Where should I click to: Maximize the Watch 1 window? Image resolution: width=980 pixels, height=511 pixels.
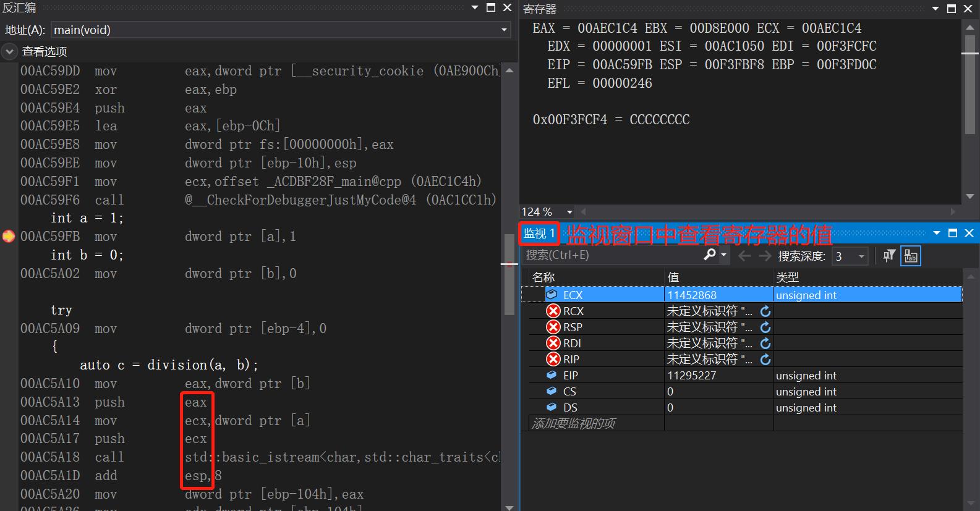click(x=953, y=233)
